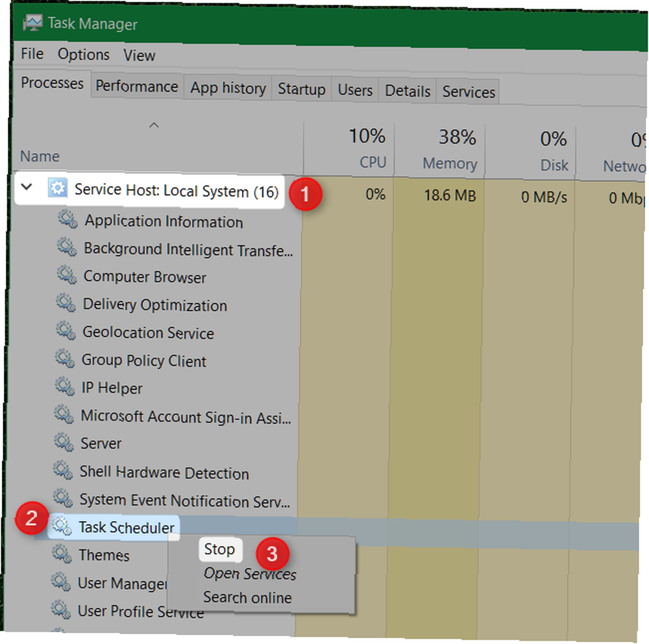Click the User Profile Service gear icon
Image resolution: width=649 pixels, height=644 pixels.
61,609
